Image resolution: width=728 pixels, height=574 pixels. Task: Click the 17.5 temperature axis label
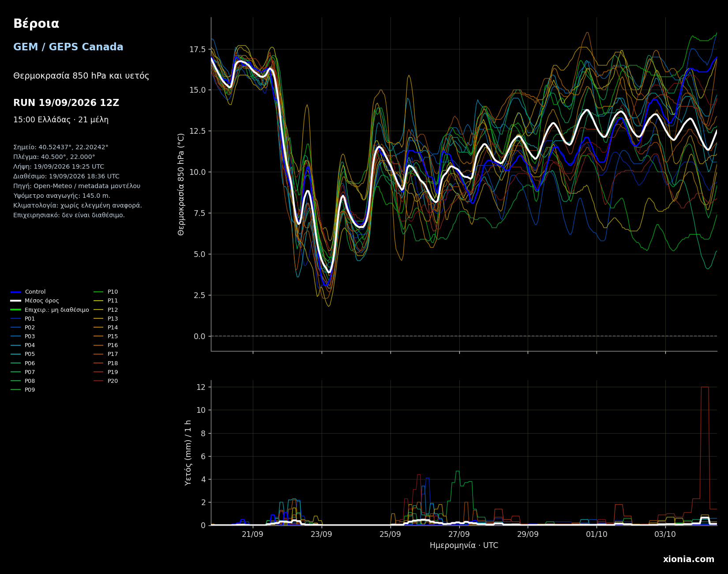click(x=197, y=49)
